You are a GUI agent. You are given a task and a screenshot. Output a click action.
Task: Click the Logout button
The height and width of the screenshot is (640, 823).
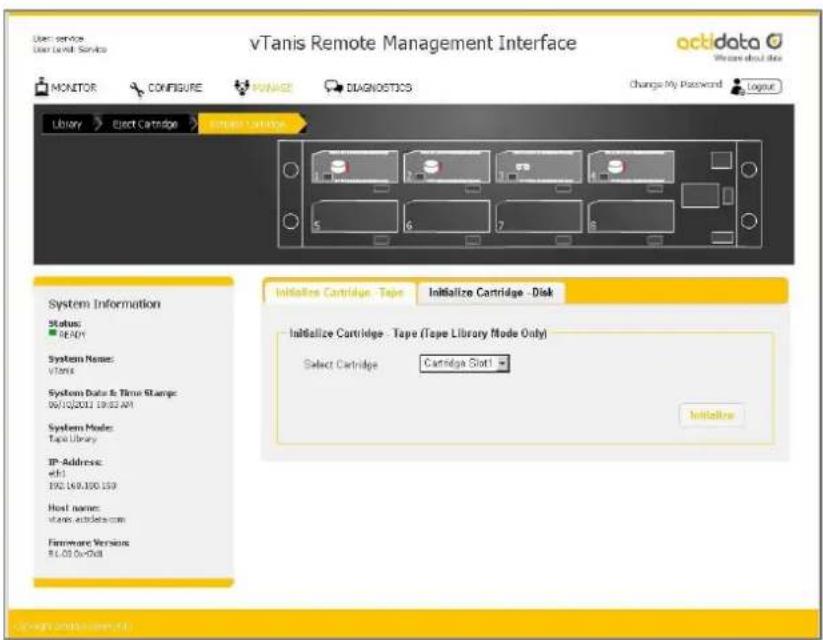click(x=763, y=87)
